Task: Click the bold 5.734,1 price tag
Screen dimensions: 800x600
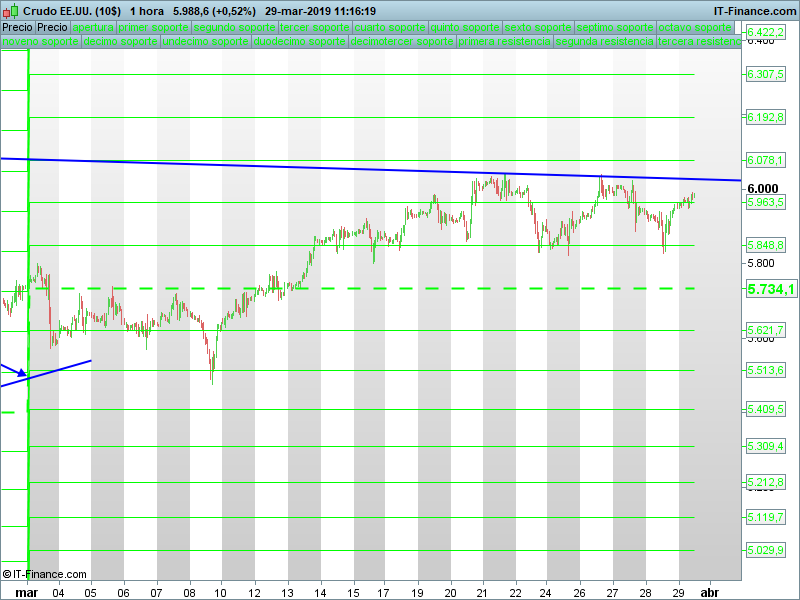Action: (770, 289)
